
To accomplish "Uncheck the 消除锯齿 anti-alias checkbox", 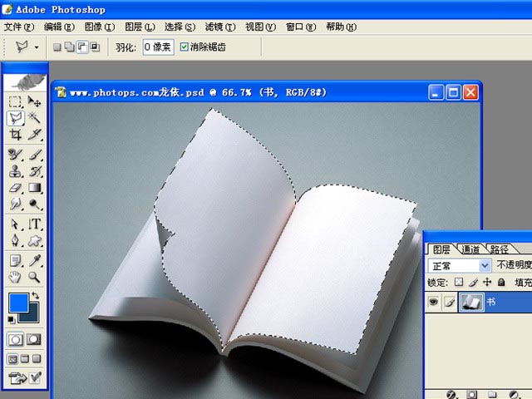I will point(184,47).
